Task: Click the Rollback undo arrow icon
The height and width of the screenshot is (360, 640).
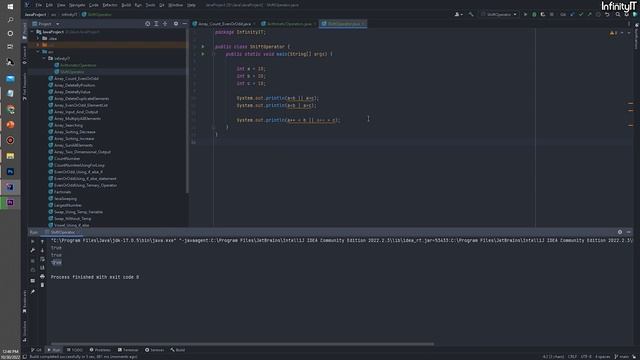Action: point(607,14)
